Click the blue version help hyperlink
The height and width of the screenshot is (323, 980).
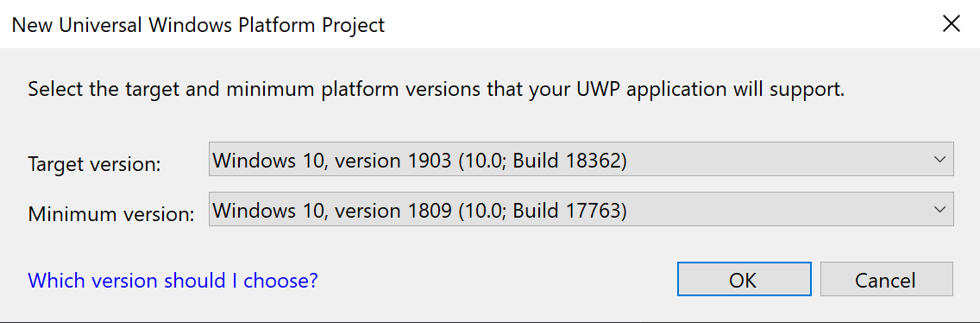173,279
